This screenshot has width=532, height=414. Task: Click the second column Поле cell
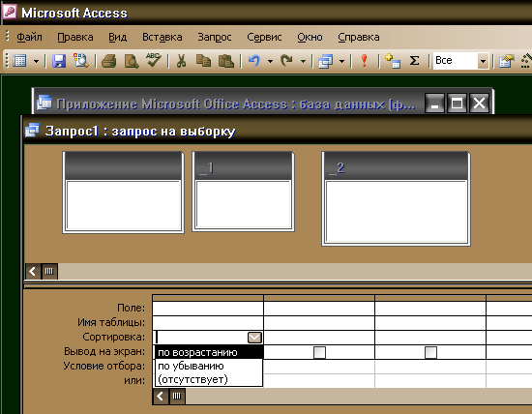point(319,309)
